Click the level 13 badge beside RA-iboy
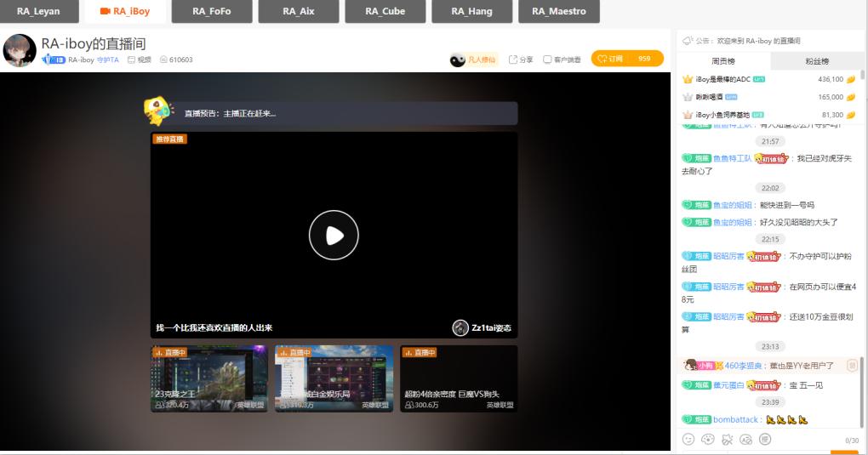Image resolution: width=868 pixels, height=455 pixels. (54, 60)
